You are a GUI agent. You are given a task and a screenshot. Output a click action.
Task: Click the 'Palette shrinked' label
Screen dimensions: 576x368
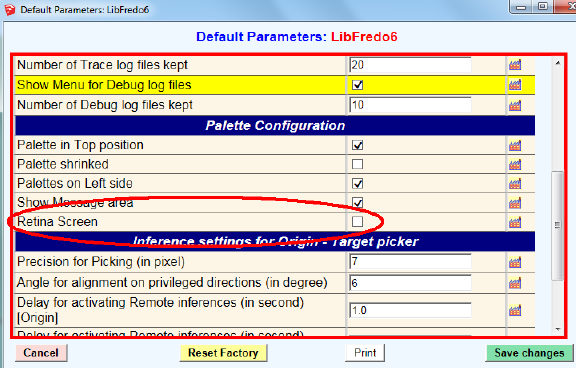(63, 164)
